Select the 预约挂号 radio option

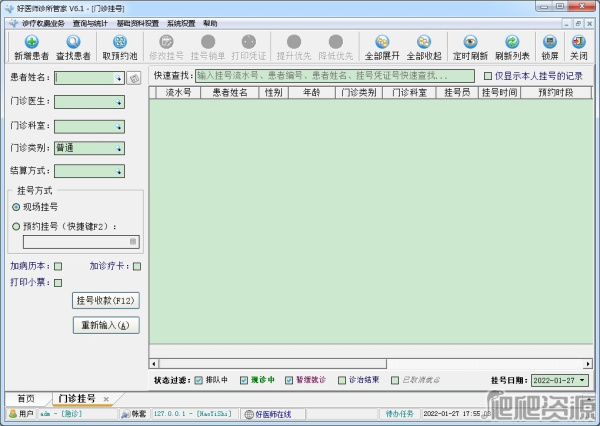pyautogui.click(x=16, y=226)
